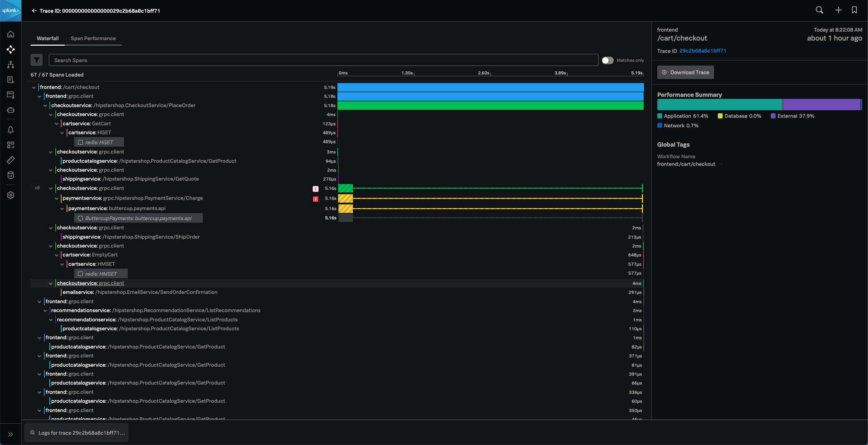The image size is (868, 445).
Task: Toggle visibility of the error badge on paymentservice Charge
Action: pyautogui.click(x=315, y=199)
